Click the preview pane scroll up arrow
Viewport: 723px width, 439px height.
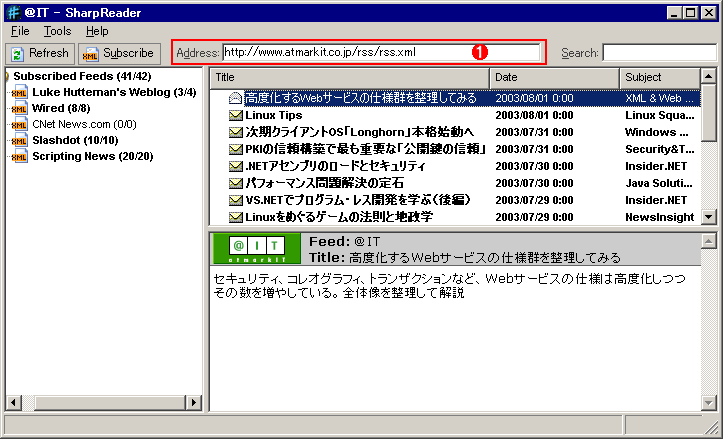click(x=708, y=241)
